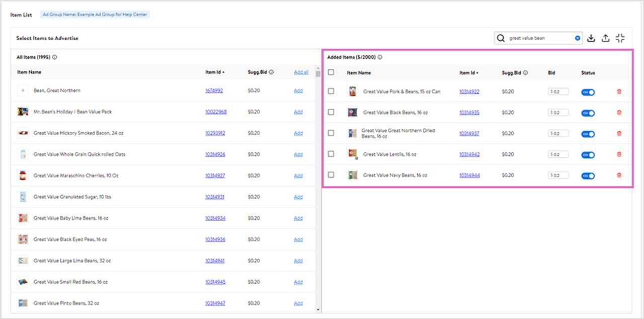The image size is (644, 319).
Task: Collapse the item list panel view
Action: click(x=620, y=38)
